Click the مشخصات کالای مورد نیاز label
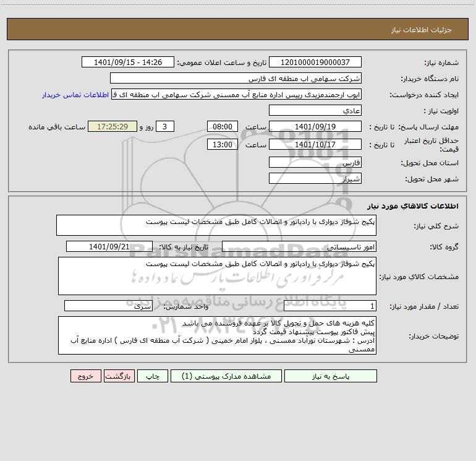This screenshot has height=461, width=476. tap(419, 277)
